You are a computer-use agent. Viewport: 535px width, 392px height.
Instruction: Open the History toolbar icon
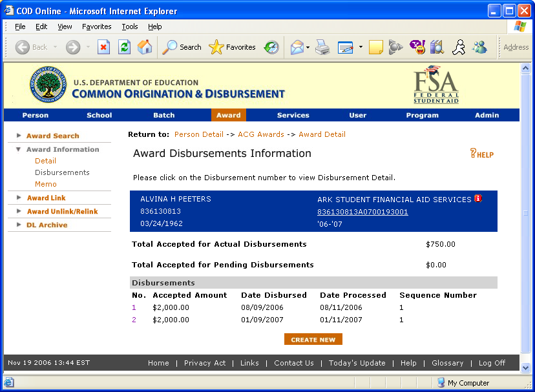coord(271,47)
